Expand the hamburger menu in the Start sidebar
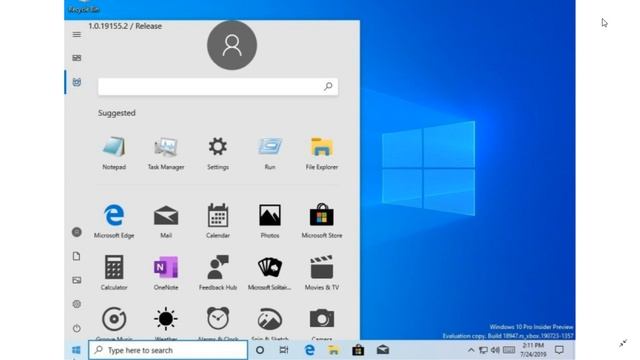 point(77,35)
